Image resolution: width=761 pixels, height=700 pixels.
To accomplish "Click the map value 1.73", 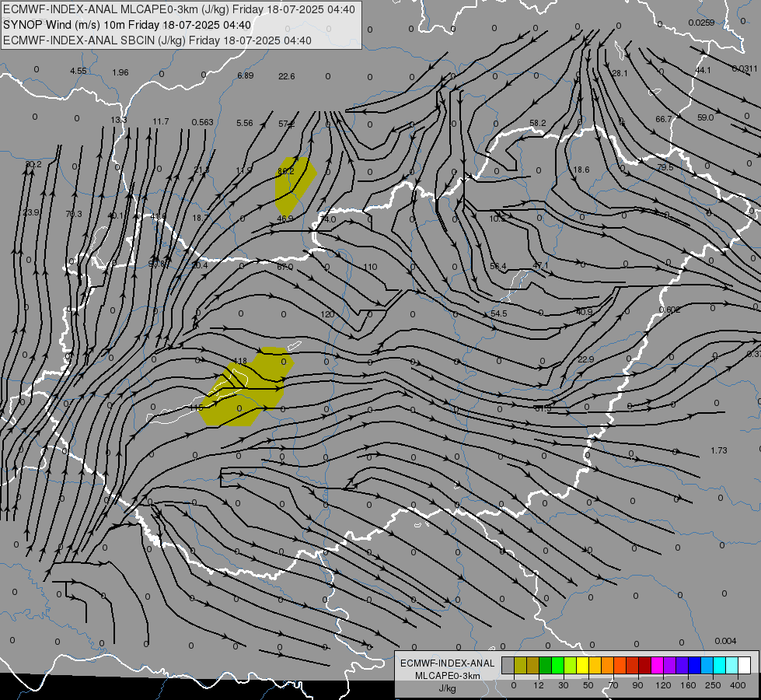I will [719, 451].
